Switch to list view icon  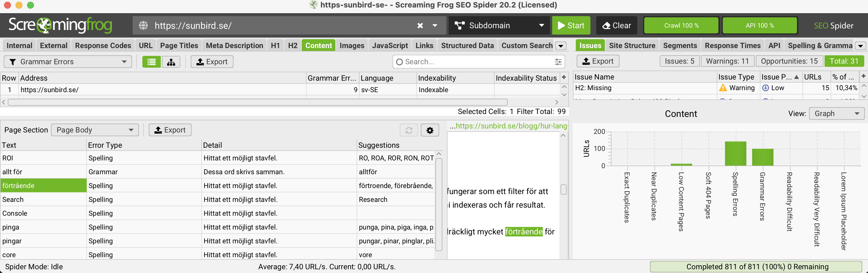point(152,62)
